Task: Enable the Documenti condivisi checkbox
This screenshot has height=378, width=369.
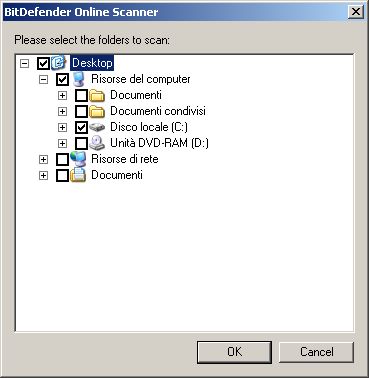Action: (x=82, y=111)
